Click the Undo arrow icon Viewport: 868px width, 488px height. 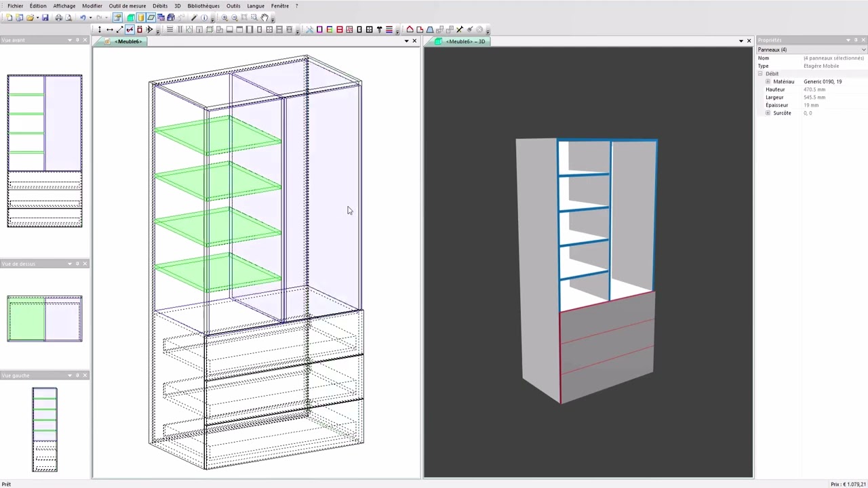click(x=83, y=18)
